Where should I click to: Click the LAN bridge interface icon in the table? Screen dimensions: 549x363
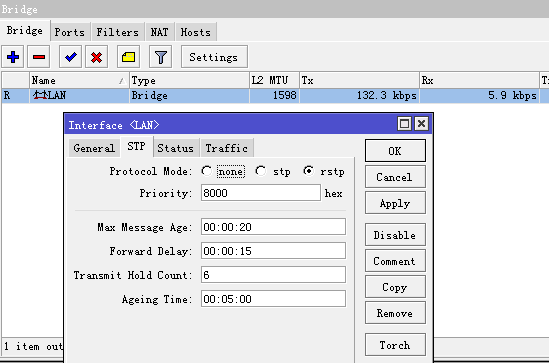39,95
